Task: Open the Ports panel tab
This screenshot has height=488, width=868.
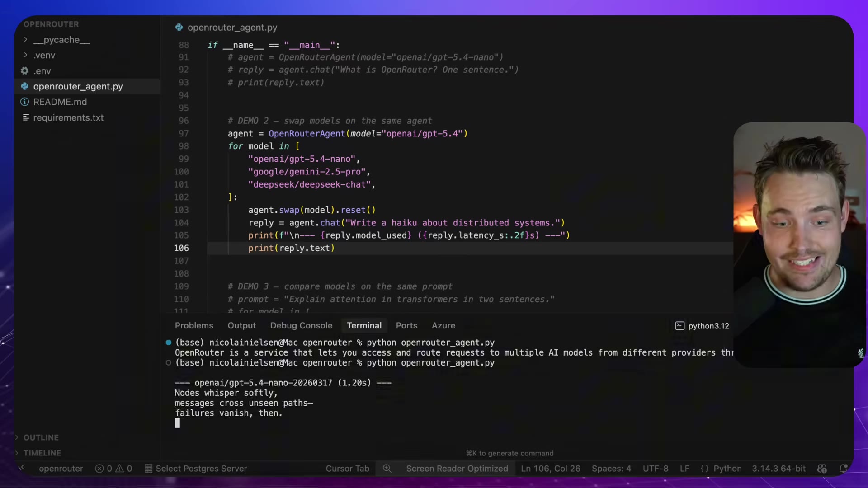Action: tap(406, 325)
